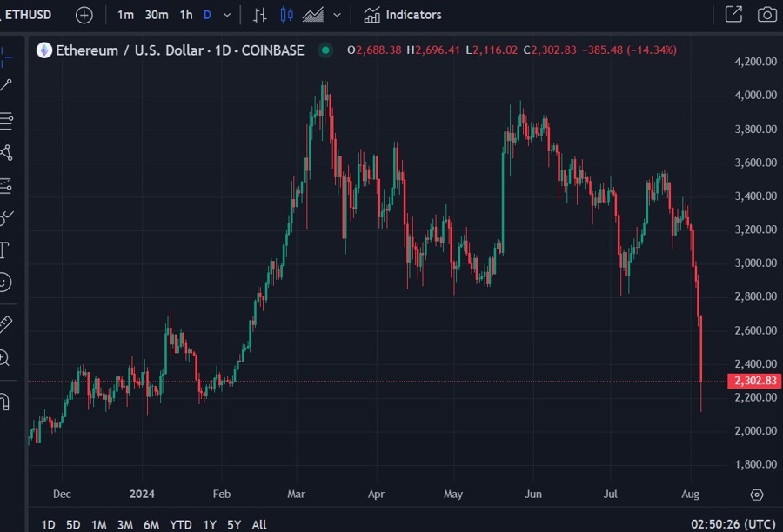Click the compare or add symbol plus icon
The image size is (783, 532).
point(84,15)
